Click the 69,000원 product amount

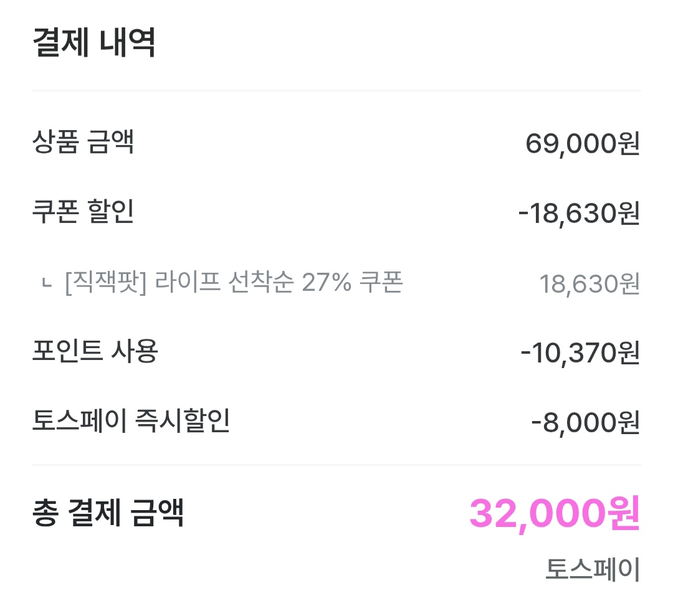click(583, 145)
